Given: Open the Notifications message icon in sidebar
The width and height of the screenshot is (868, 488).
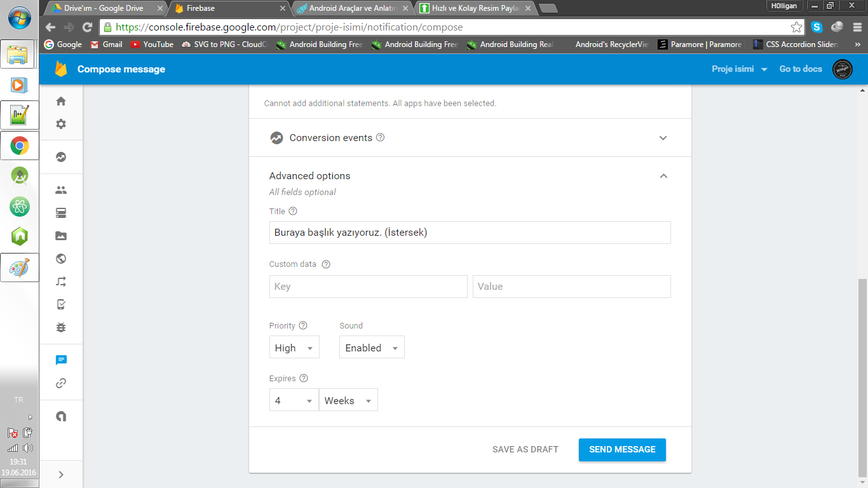Looking at the screenshot, I should (x=61, y=360).
